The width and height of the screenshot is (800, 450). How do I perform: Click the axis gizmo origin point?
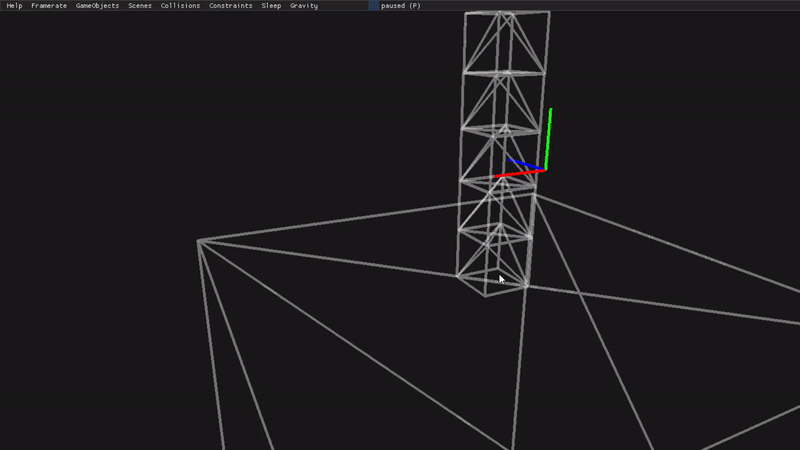tap(545, 169)
